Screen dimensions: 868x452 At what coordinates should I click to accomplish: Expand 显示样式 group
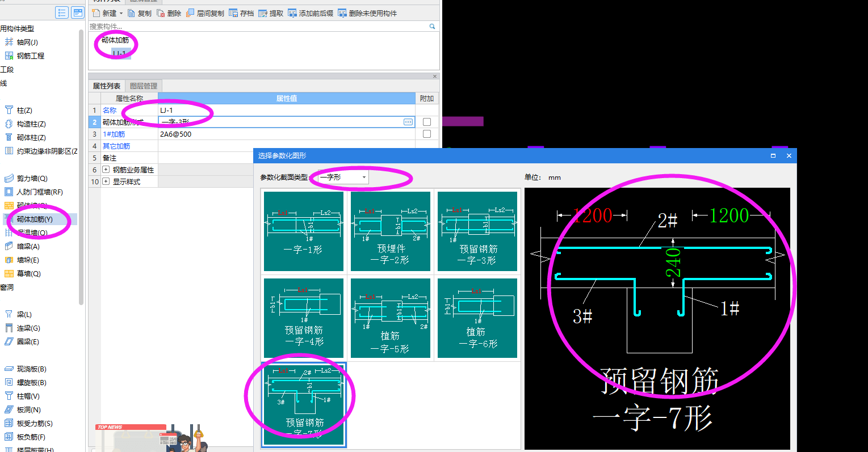click(x=106, y=181)
